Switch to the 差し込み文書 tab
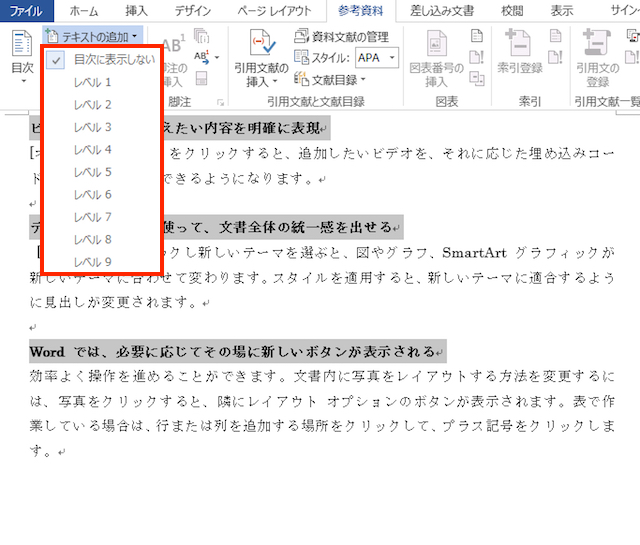Viewport: 640px width, 545px height. (x=442, y=11)
